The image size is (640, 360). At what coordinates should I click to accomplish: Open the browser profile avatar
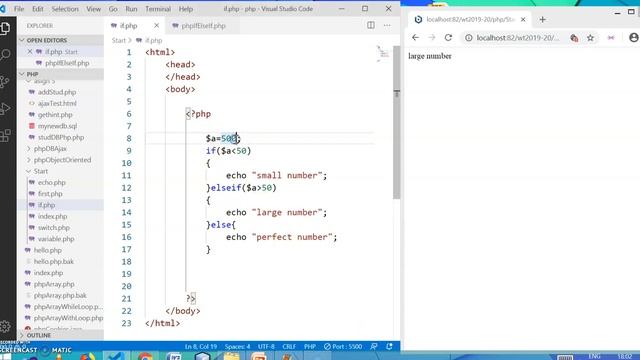[x=633, y=38]
